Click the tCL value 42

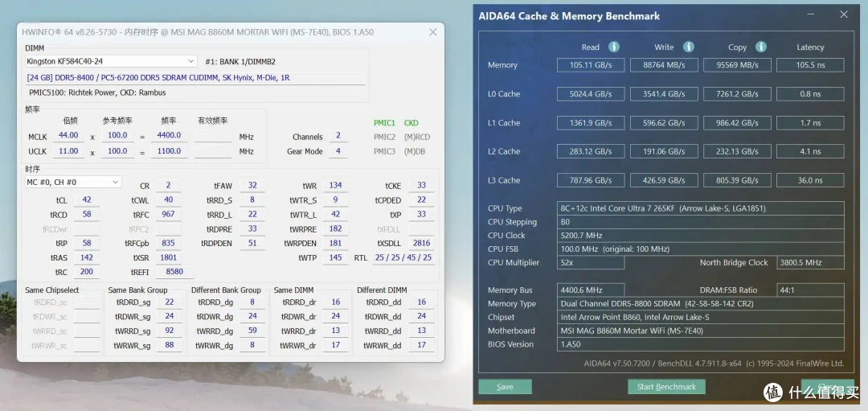tap(87, 200)
